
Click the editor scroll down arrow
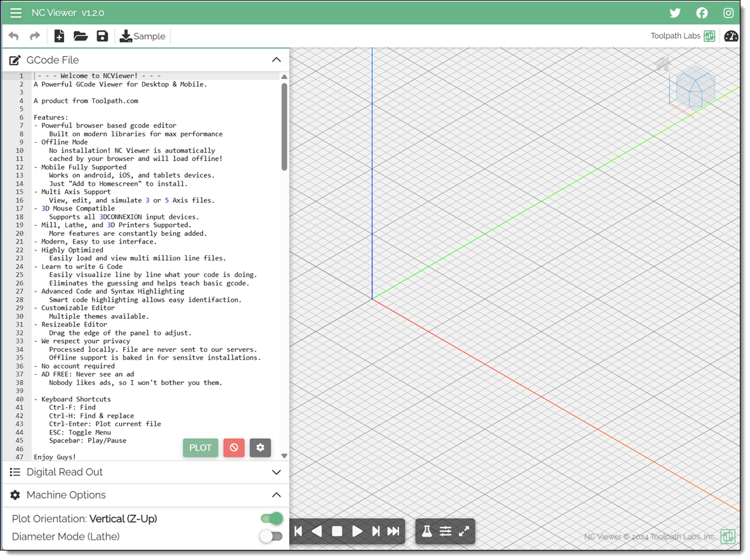(x=284, y=456)
